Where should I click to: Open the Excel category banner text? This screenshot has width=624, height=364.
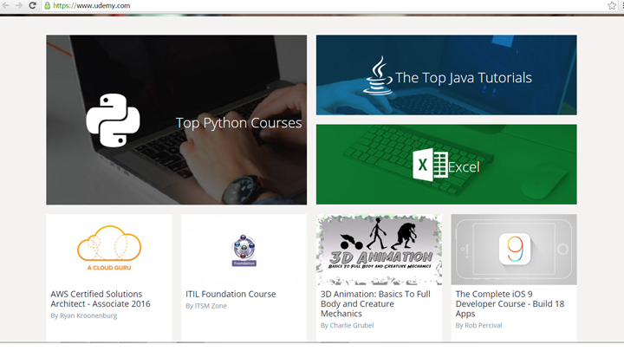coord(464,167)
